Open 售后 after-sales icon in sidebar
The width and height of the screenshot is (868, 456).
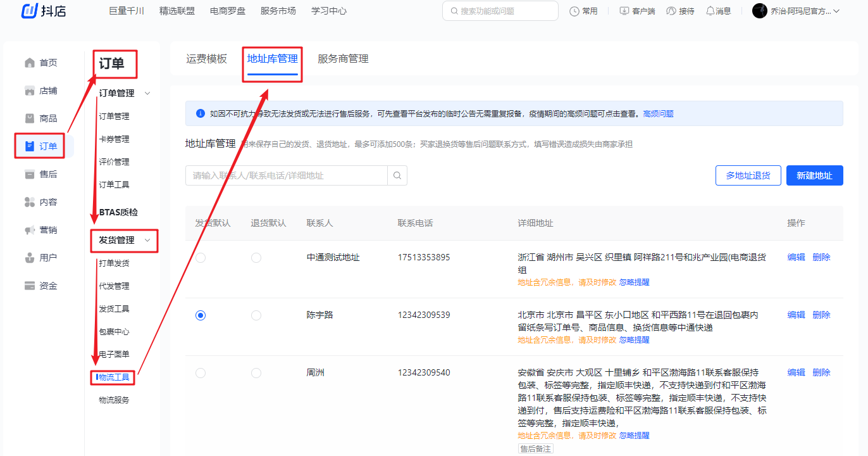[x=29, y=174]
